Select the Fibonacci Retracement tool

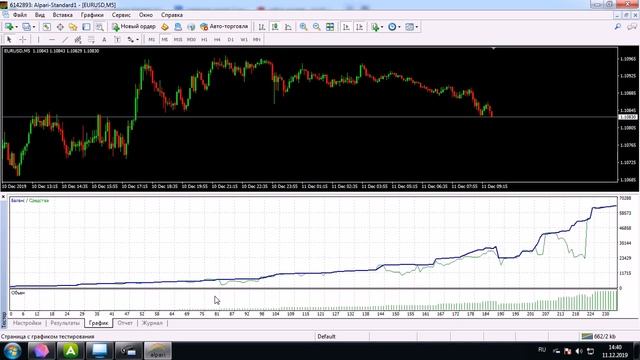tap(91, 40)
